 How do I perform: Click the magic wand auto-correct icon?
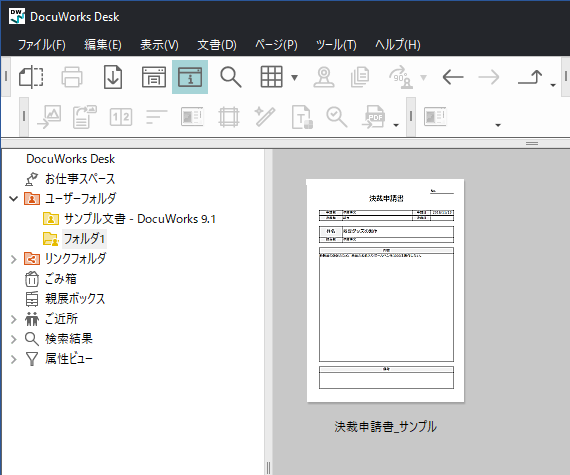pyautogui.click(x=265, y=117)
